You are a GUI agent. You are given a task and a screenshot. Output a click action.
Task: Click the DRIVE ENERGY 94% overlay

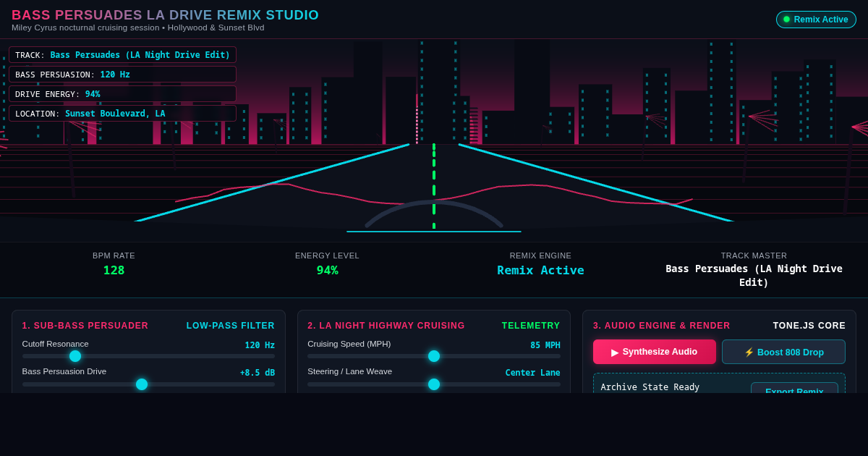coord(122,94)
